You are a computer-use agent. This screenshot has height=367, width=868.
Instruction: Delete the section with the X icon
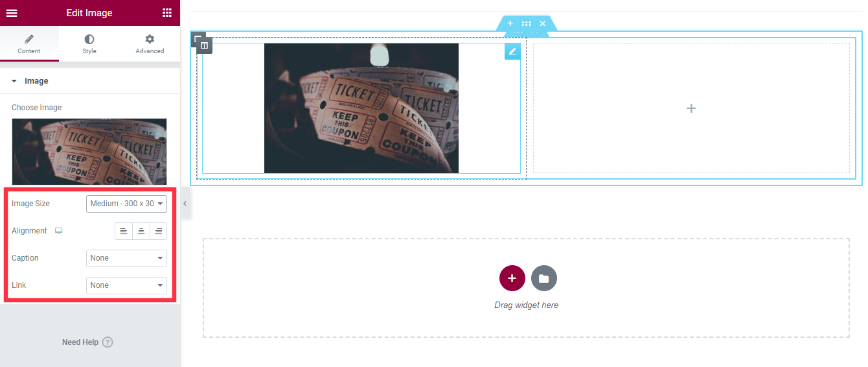tap(543, 23)
